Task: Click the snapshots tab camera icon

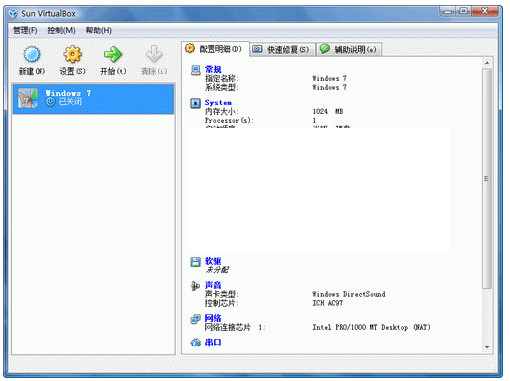Action: click(257, 49)
